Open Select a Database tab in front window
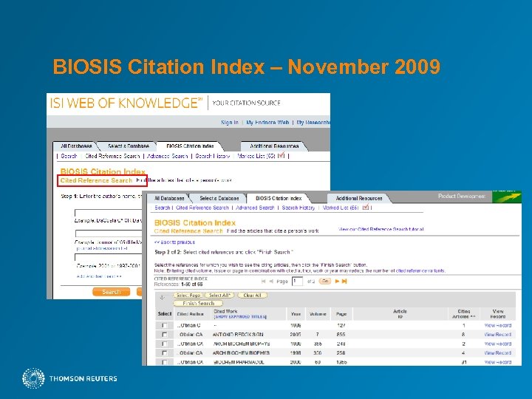 tap(219, 198)
